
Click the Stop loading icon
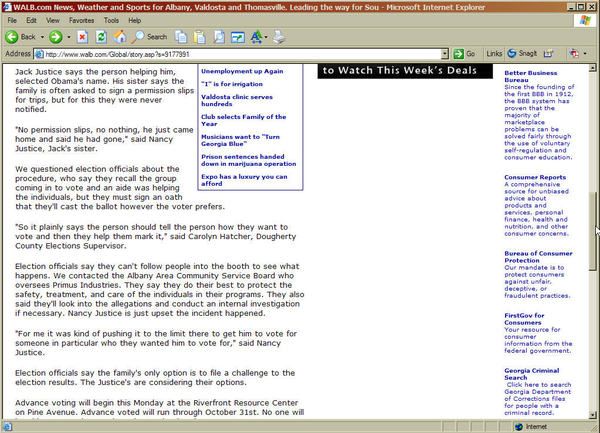82,36
